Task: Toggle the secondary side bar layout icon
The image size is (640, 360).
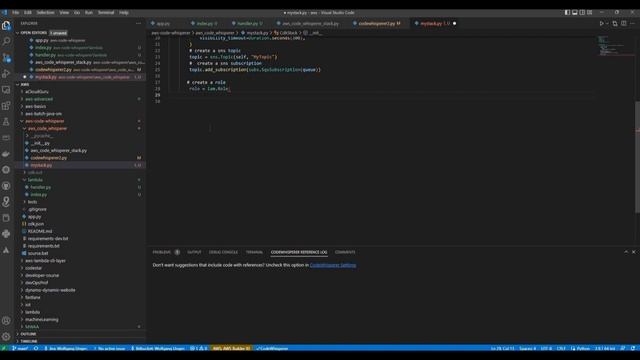Action: click(x=582, y=13)
